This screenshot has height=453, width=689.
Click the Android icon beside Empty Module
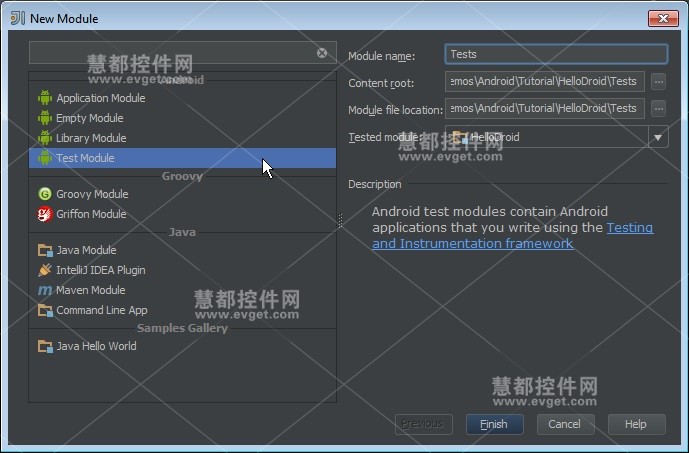(x=45, y=118)
